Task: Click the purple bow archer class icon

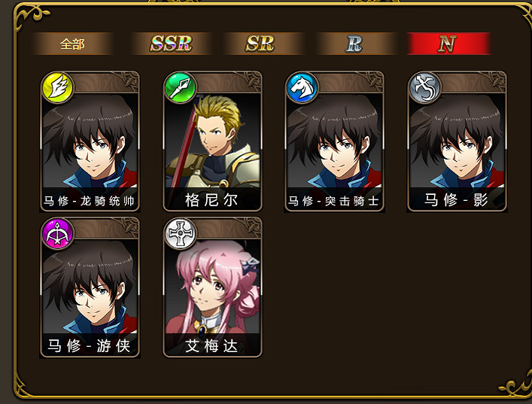Action: [58, 234]
